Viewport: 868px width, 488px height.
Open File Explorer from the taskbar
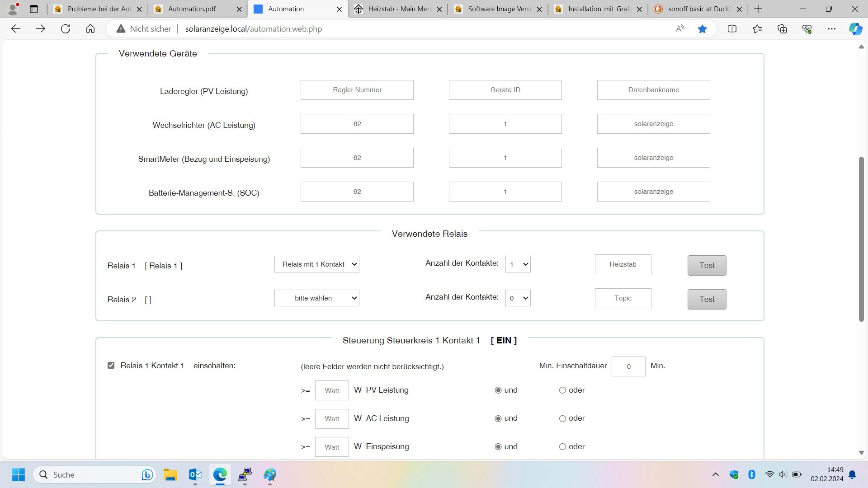(170, 474)
